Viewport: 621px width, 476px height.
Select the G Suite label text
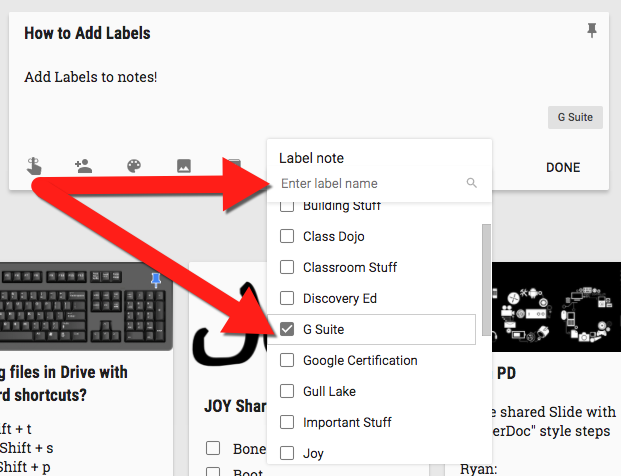[x=323, y=329]
